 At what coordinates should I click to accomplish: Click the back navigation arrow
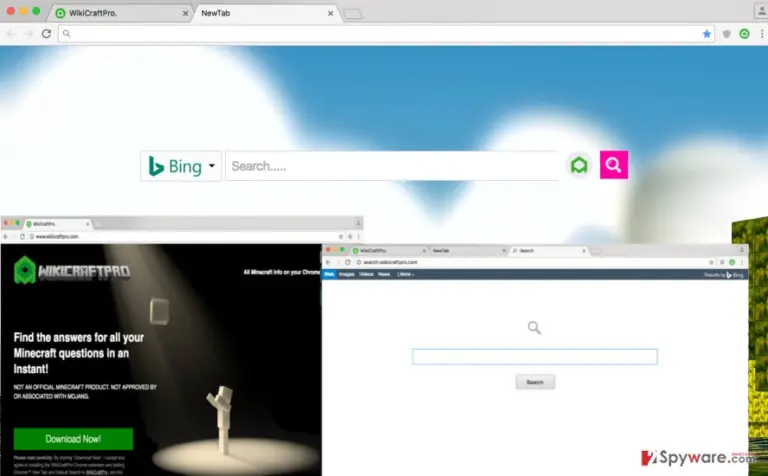11,34
